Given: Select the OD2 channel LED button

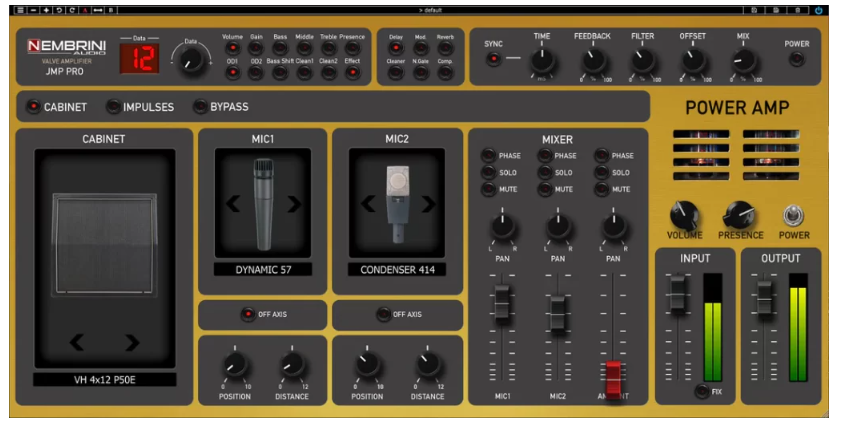Looking at the screenshot, I should [256, 72].
